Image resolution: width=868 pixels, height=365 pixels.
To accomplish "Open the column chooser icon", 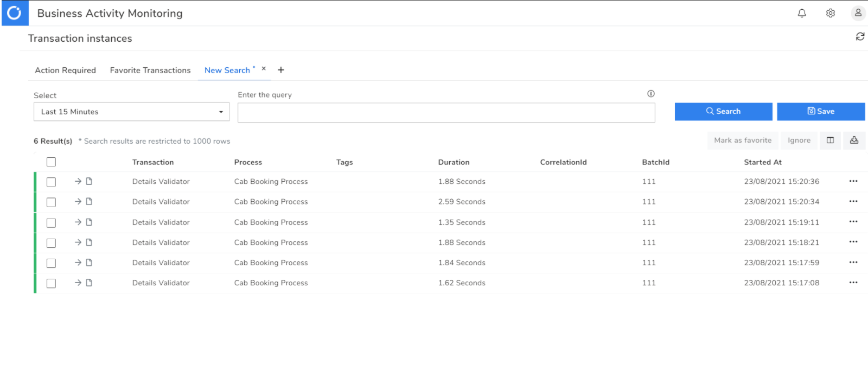I will coord(830,140).
